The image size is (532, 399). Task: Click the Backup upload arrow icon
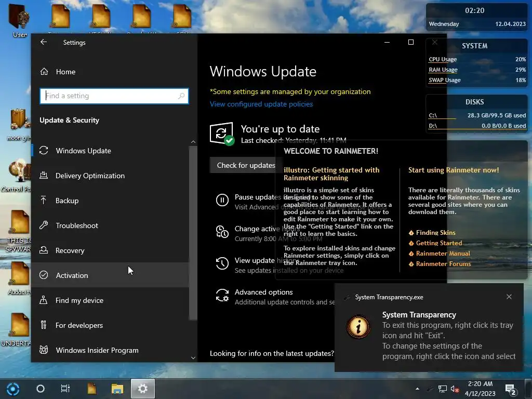pyautogui.click(x=44, y=200)
